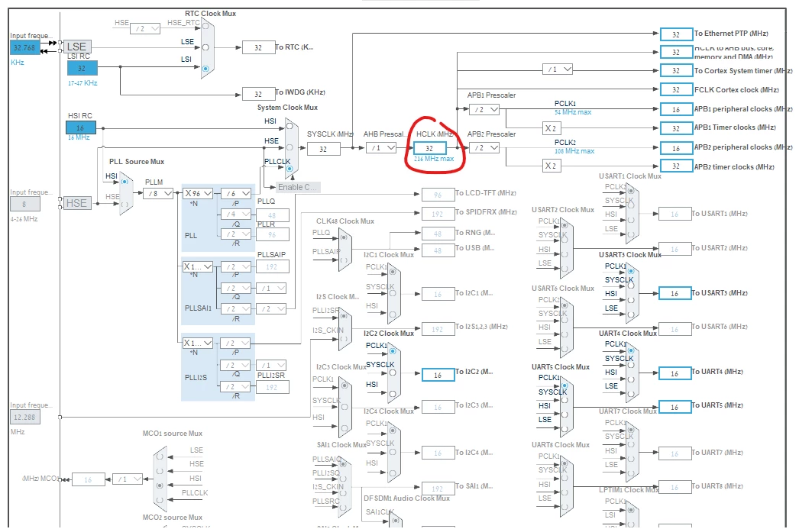The image size is (812, 529).
Task: Click the HSE oscillator block
Action: pyautogui.click(x=76, y=203)
